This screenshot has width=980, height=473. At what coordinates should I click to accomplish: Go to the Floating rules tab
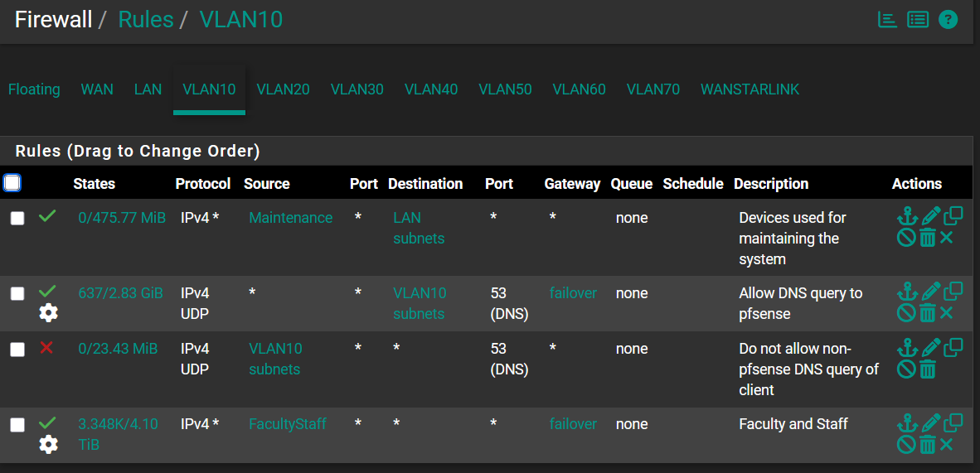point(34,89)
